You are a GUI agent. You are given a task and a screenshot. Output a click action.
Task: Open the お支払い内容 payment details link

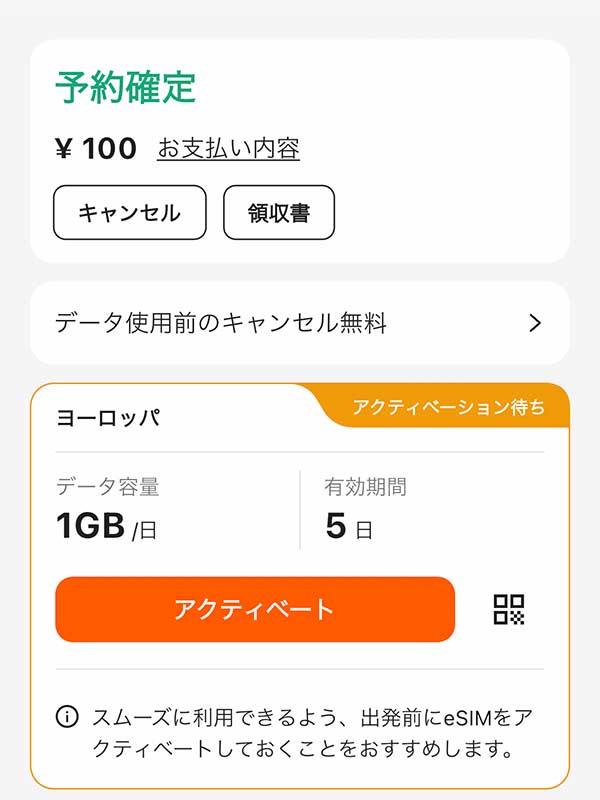(x=228, y=149)
